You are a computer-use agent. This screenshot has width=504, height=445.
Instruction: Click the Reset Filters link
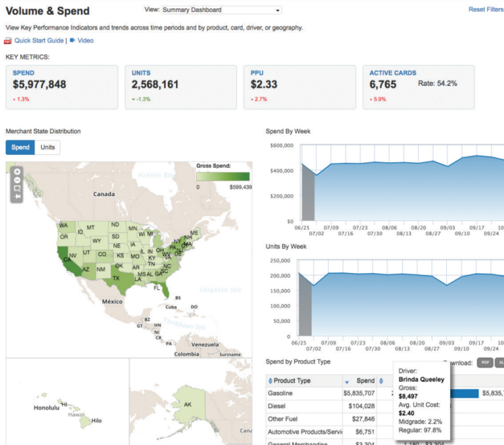(x=486, y=10)
